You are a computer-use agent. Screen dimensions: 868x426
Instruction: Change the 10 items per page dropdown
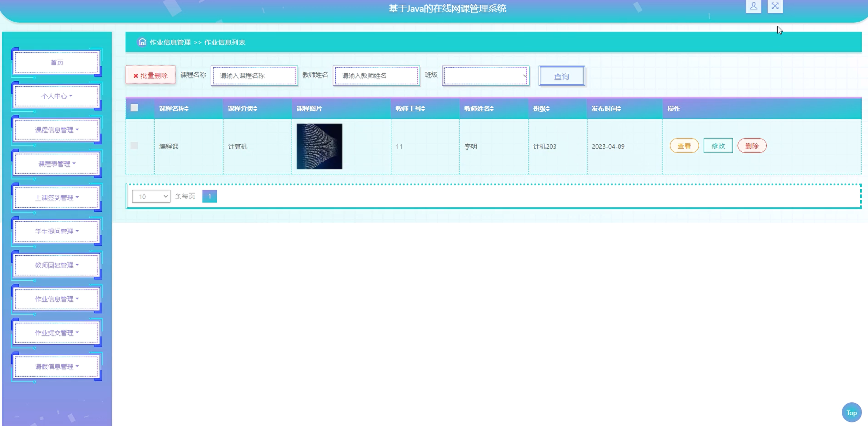point(151,196)
